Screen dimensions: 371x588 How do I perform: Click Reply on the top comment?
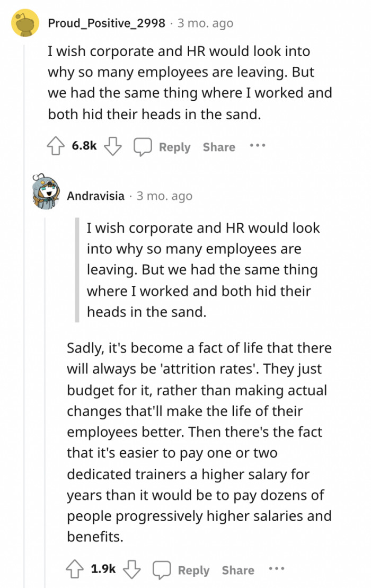pos(175,147)
